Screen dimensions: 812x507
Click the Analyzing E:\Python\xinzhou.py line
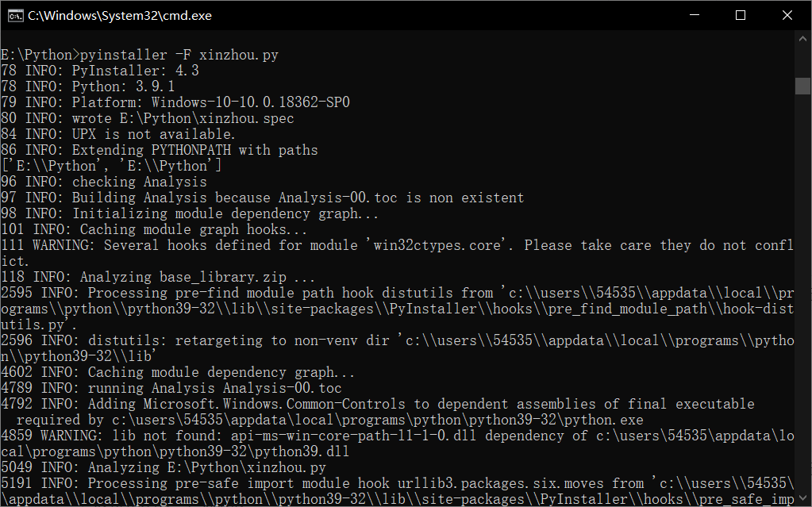[164, 467]
